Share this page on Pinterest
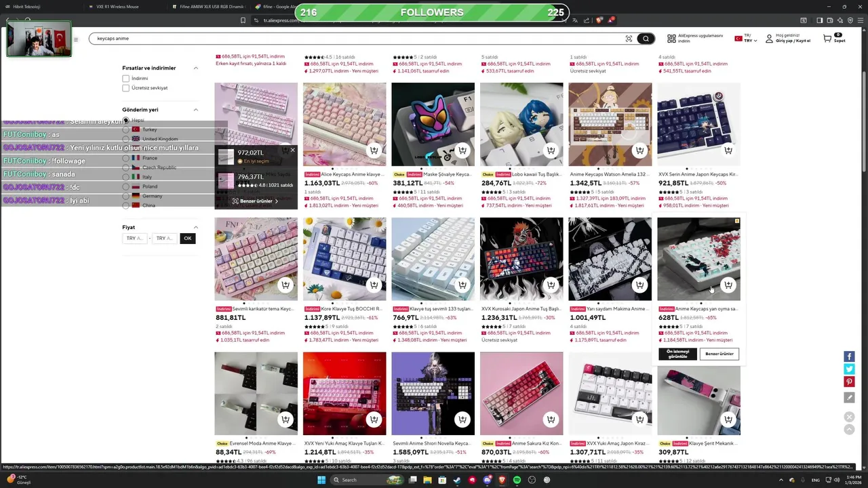 (x=849, y=382)
